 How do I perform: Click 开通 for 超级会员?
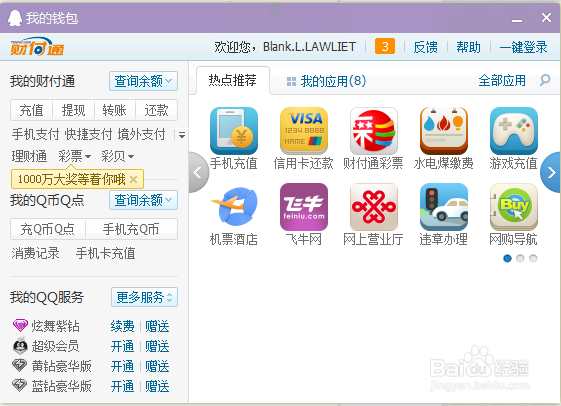(122, 346)
